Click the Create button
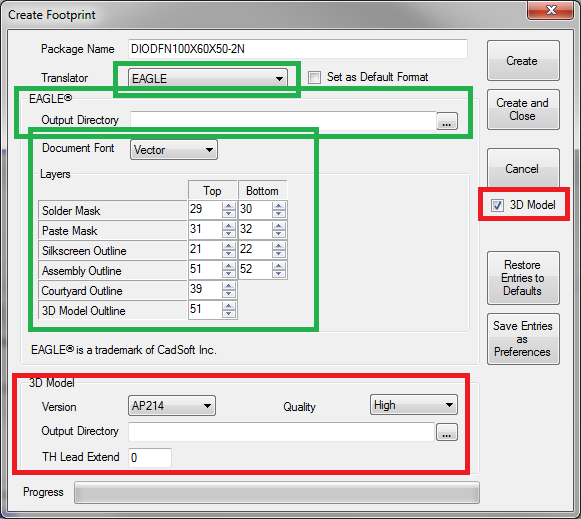This screenshot has width=581, height=519. (x=523, y=61)
